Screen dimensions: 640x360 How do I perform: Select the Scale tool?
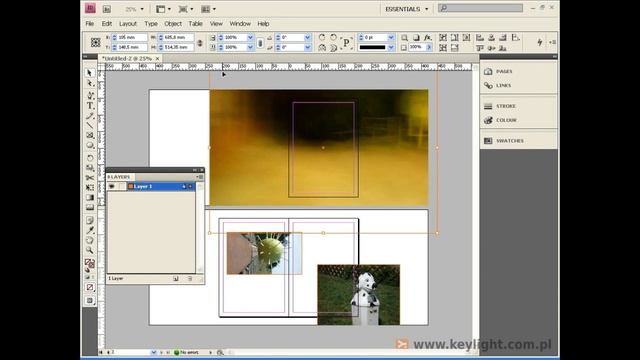(90, 168)
